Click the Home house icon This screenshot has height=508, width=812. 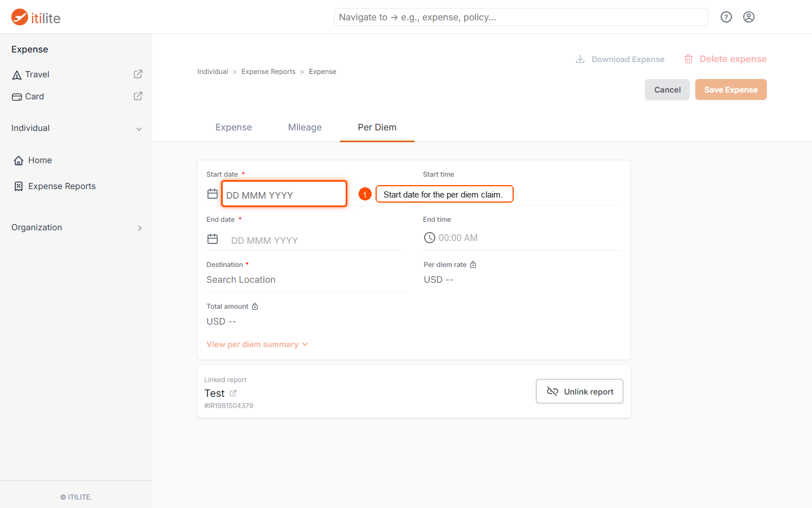[x=19, y=160]
